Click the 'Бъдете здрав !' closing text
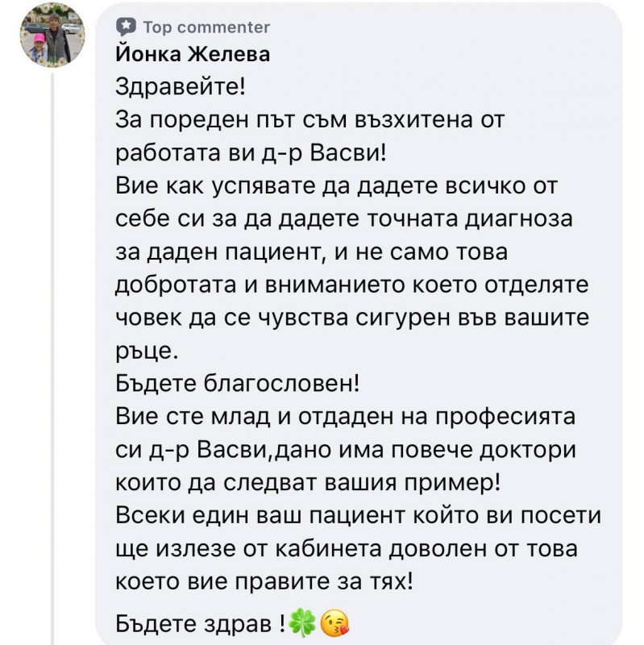The height and width of the screenshot is (645, 644). tap(200, 623)
